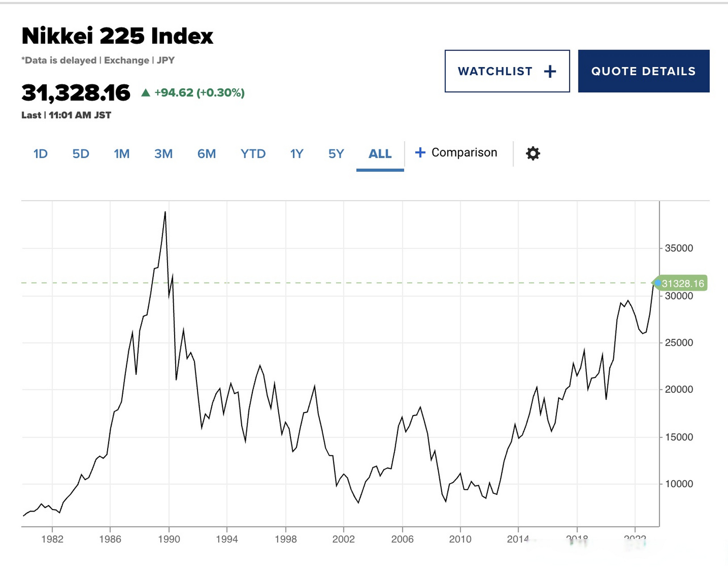This screenshot has height=572, width=728.
Task: Click the data delayed Exchange JPY note
Action: click(98, 60)
